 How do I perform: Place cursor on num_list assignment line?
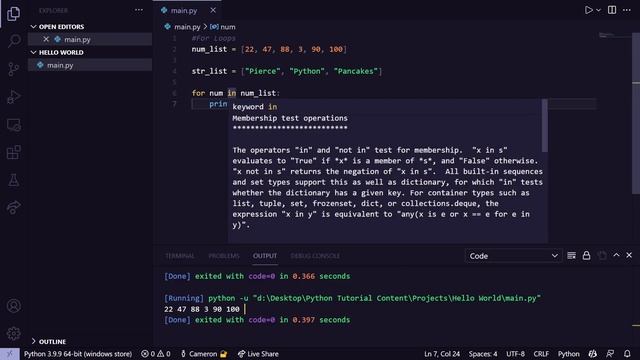269,49
